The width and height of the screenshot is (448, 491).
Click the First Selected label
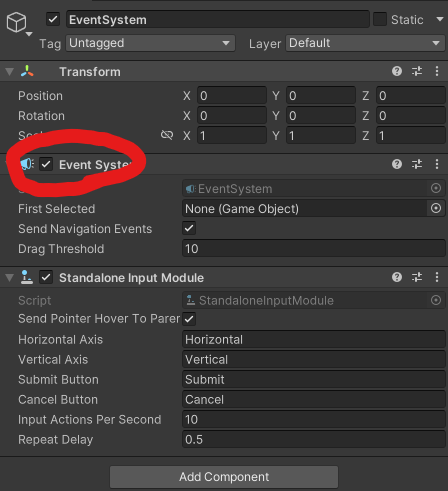pos(57,209)
